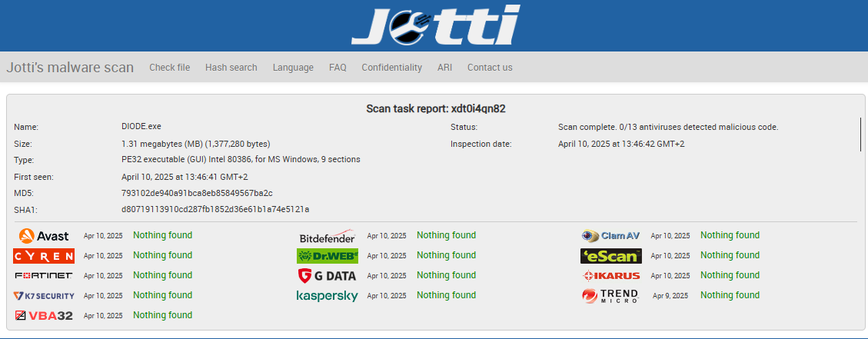The width and height of the screenshot is (868, 339).
Task: Open the Confidentiality page
Action: coord(391,68)
